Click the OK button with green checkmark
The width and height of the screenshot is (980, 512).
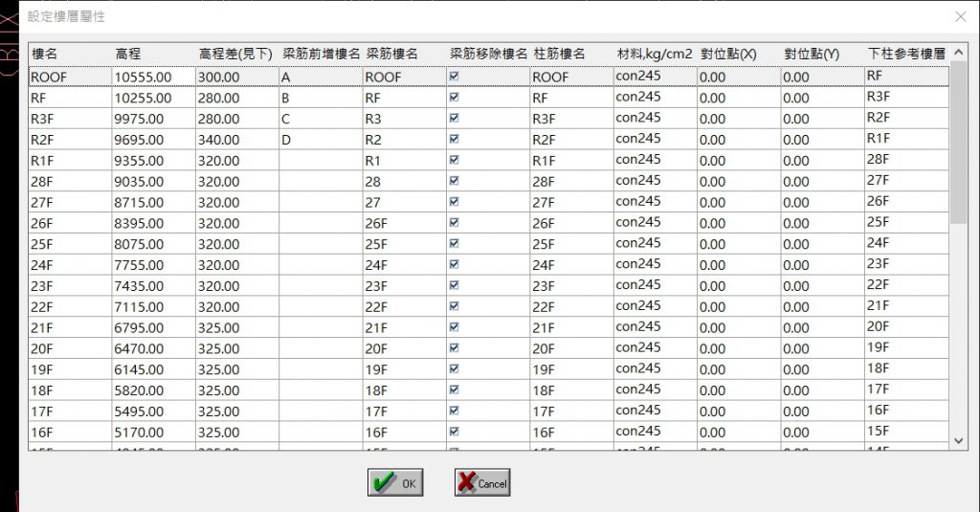coord(395,482)
